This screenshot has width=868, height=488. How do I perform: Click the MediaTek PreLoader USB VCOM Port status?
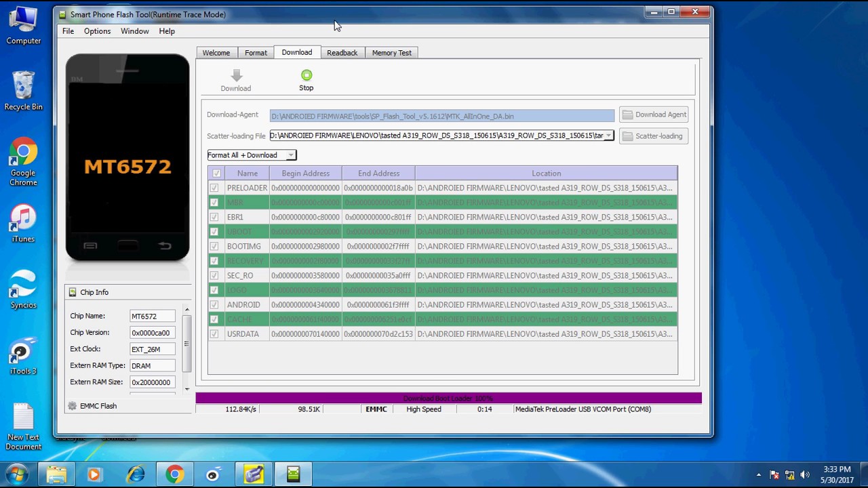tap(583, 409)
